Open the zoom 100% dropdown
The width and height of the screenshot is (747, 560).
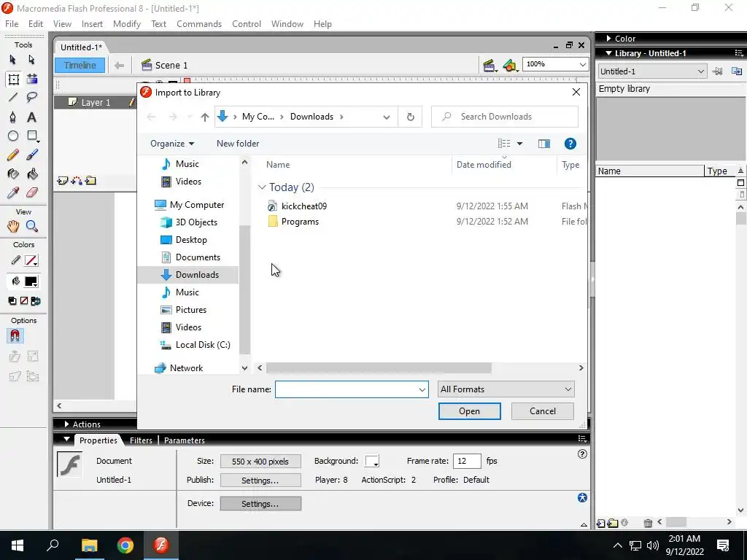[x=582, y=64]
